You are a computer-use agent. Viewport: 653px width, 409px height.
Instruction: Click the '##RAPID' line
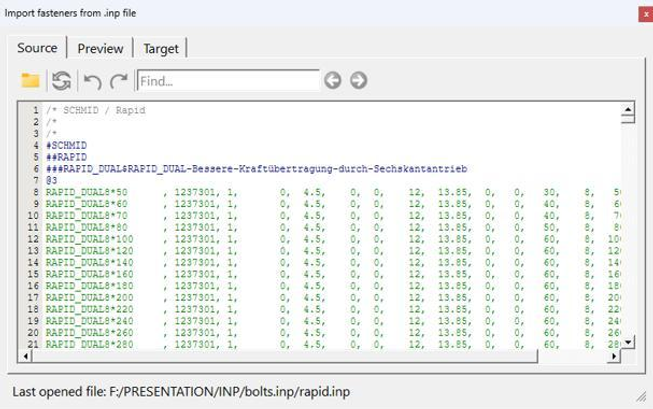pos(67,157)
